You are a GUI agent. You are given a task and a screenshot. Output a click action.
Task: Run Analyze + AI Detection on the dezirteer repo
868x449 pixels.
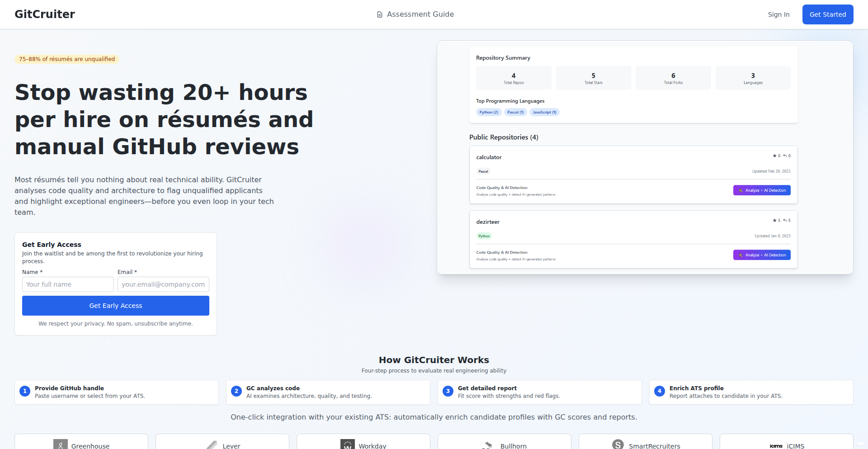tap(762, 255)
